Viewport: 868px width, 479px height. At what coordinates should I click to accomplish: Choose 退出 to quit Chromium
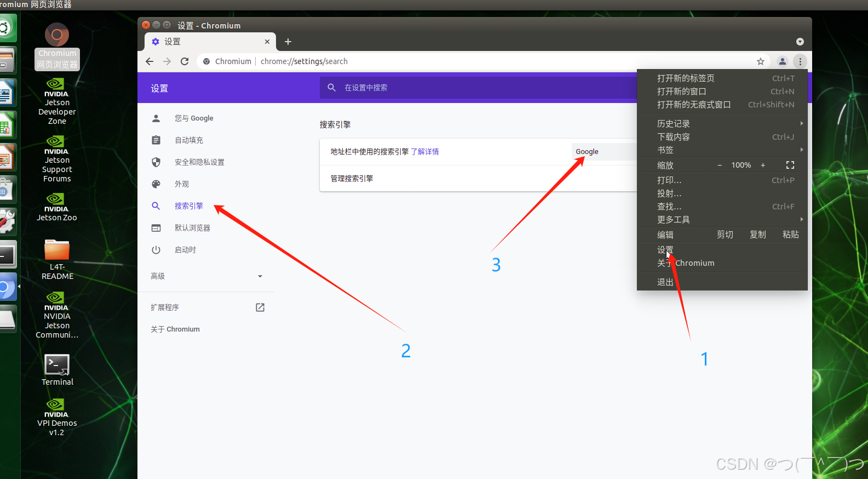(x=722, y=282)
